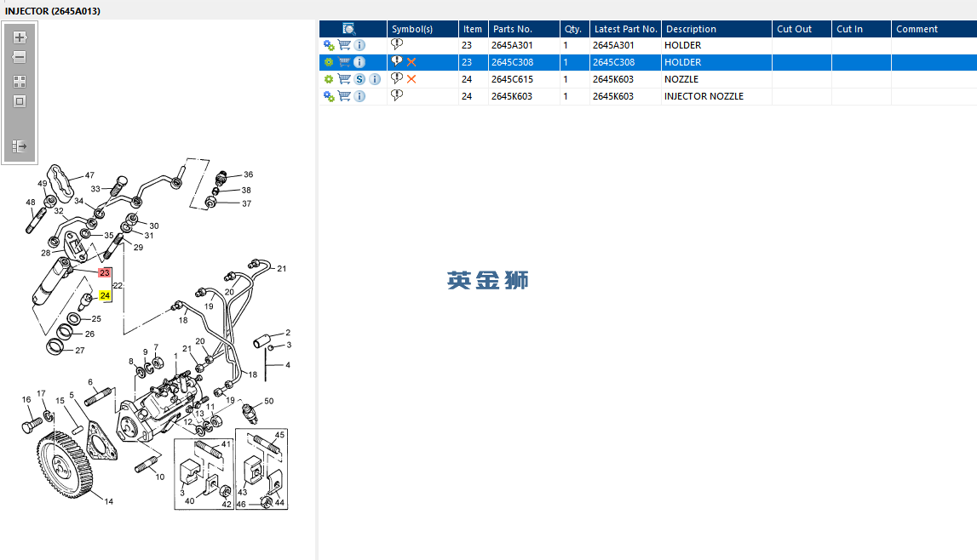Click the list-with-arrow icon in diagram toolbar

click(20, 146)
